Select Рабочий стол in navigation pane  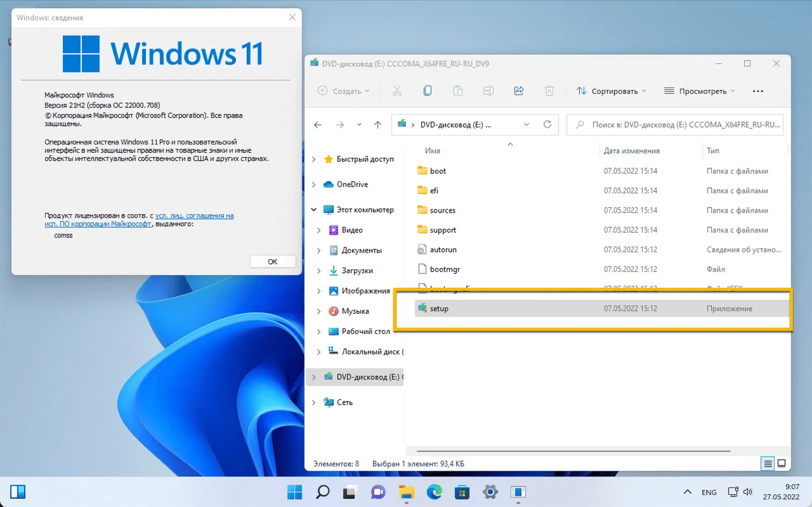click(365, 331)
